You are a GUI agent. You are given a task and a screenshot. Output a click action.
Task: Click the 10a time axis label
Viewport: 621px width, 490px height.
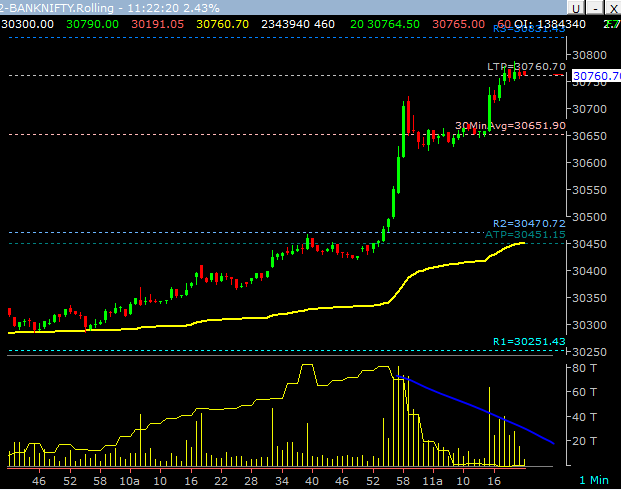pos(130,481)
